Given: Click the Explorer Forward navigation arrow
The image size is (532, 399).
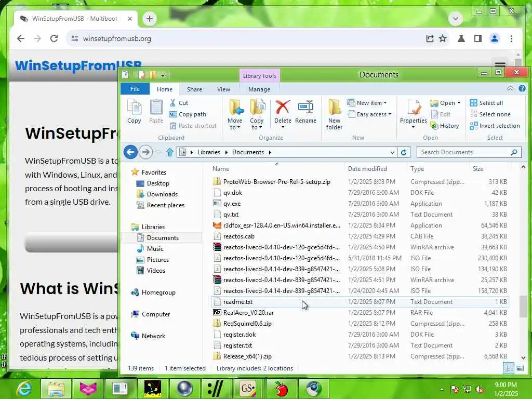Looking at the screenshot, I should pos(145,152).
